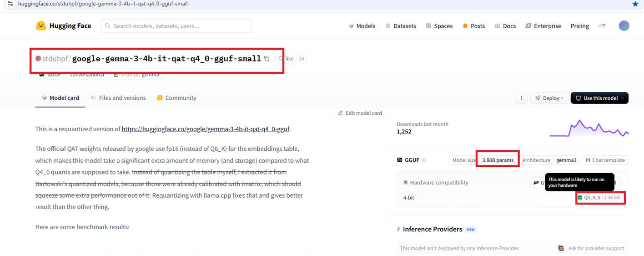644x256 pixels.
Task: Open the Community tab
Action: [x=176, y=98]
